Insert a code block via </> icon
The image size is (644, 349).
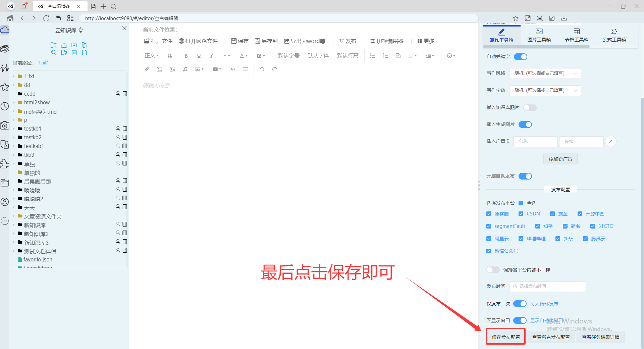[232, 69]
